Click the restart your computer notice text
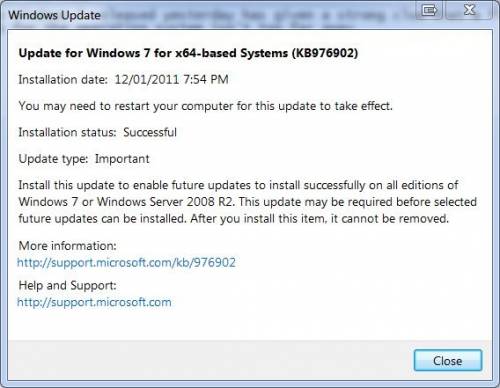The width and height of the screenshot is (500, 388). pyautogui.click(x=206, y=106)
